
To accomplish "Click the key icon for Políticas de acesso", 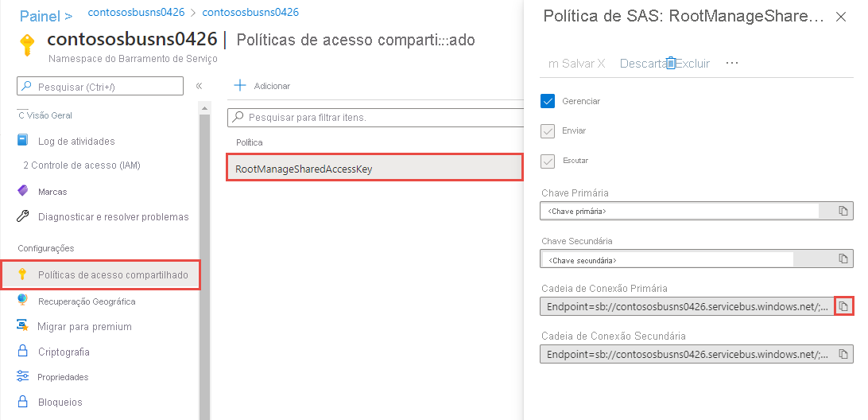I will (22, 274).
